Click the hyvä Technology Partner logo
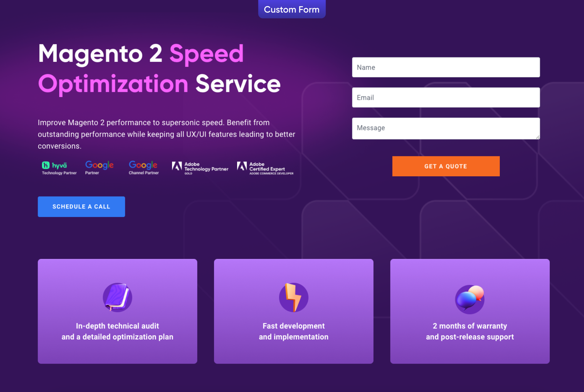 (59, 168)
